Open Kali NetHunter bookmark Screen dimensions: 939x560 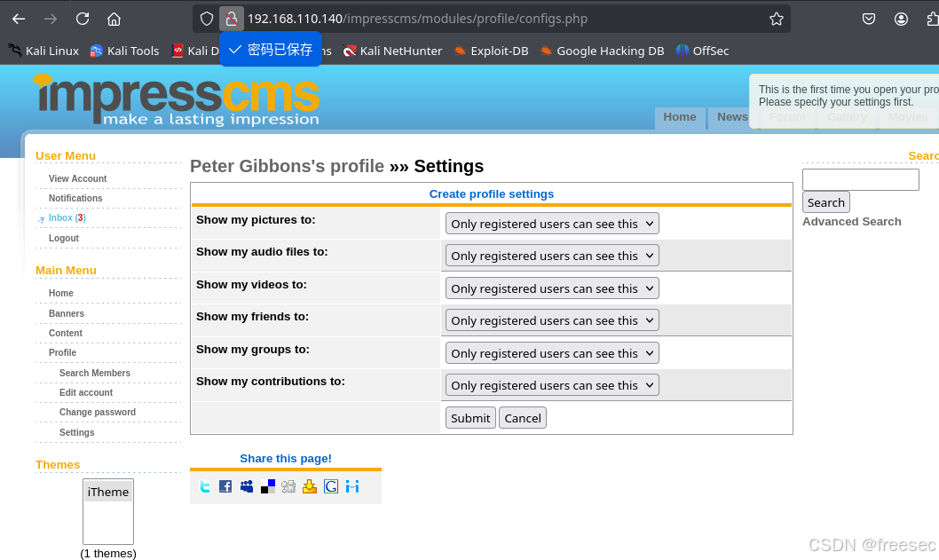[392, 51]
